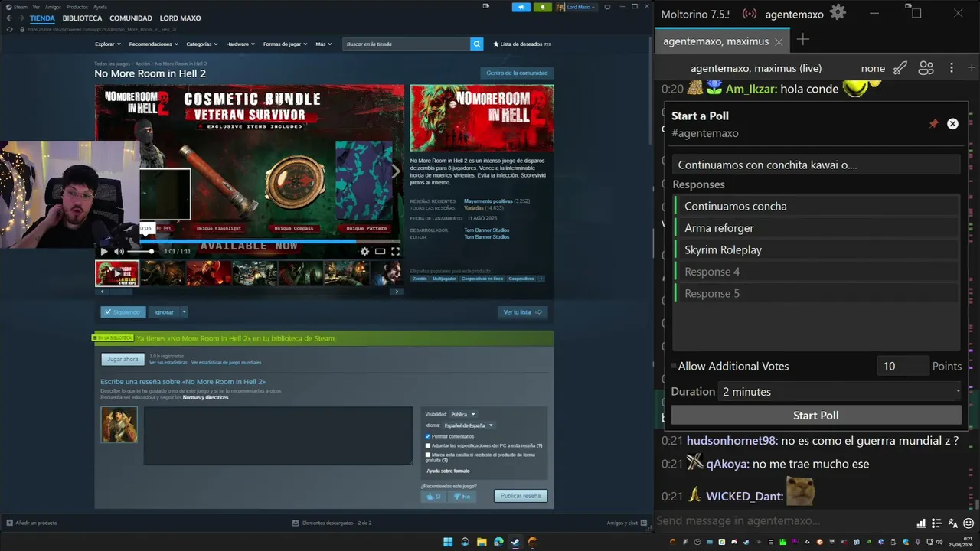Click Publicar reseña button

coord(521,496)
